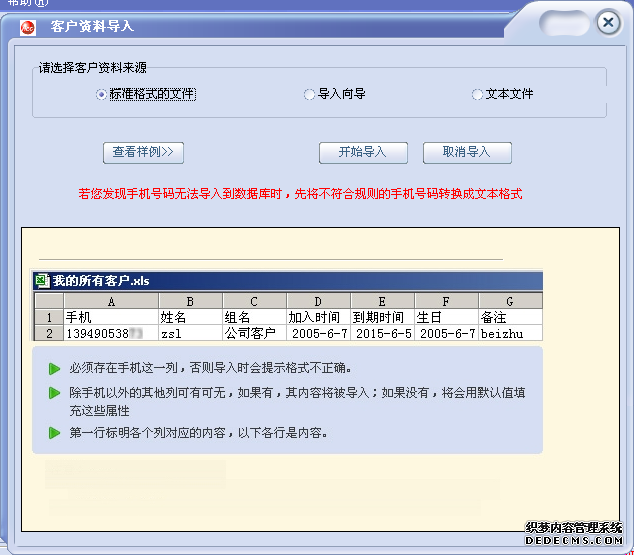Click the 公司客户 cell in 组名 column

click(254, 333)
